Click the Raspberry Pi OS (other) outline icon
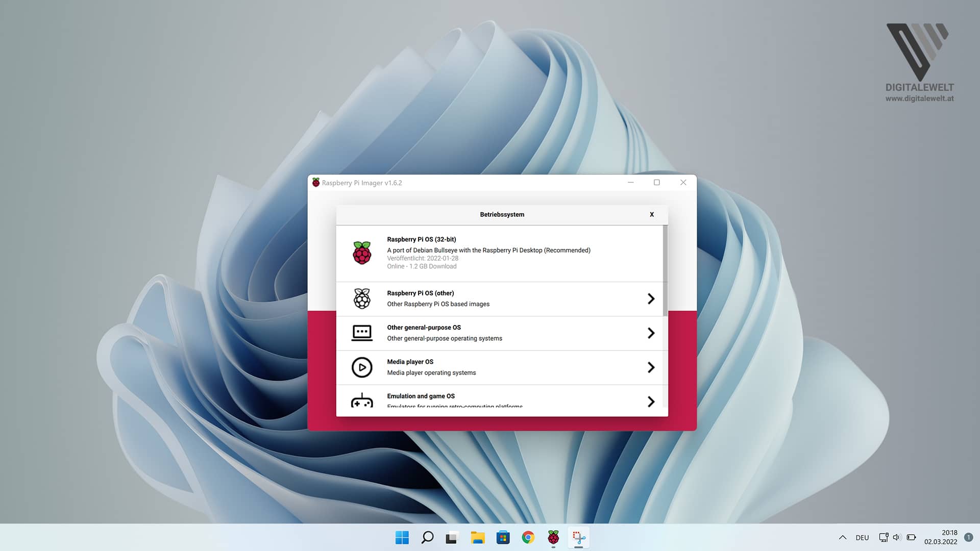Viewport: 980px width, 551px height. pos(362,298)
